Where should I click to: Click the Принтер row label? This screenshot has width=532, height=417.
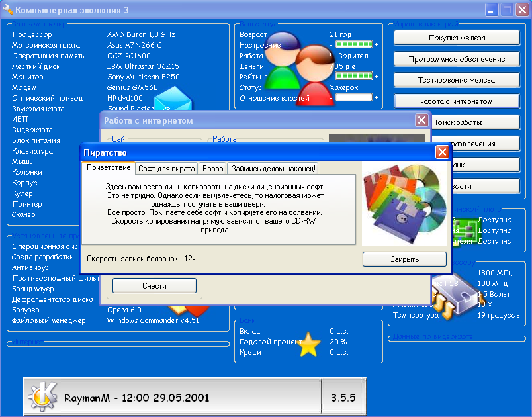(x=27, y=204)
